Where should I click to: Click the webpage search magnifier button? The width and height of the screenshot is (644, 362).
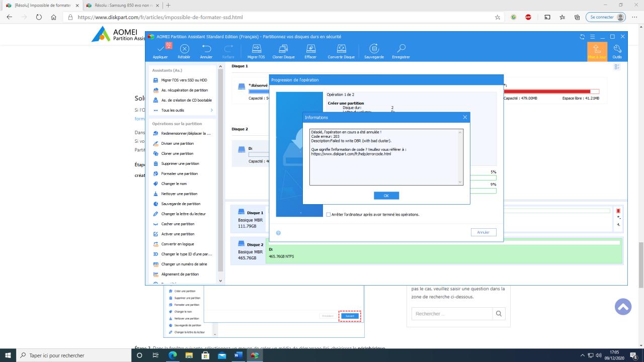click(x=499, y=314)
